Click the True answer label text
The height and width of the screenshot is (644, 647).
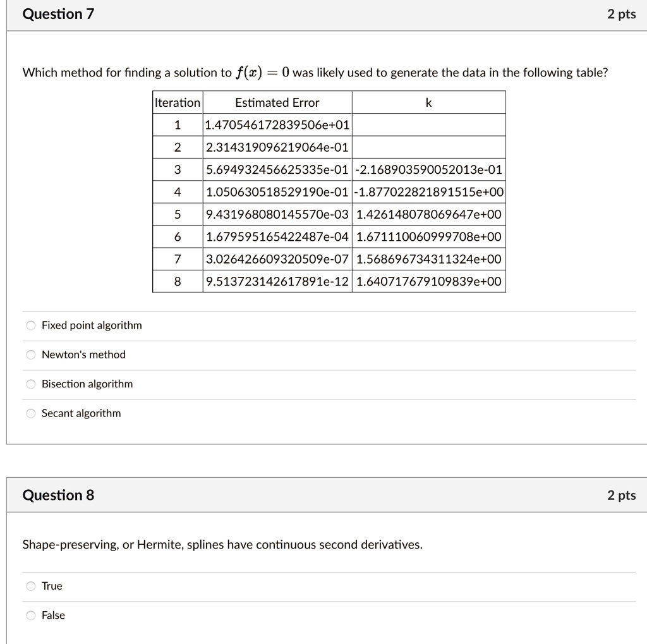tap(52, 586)
